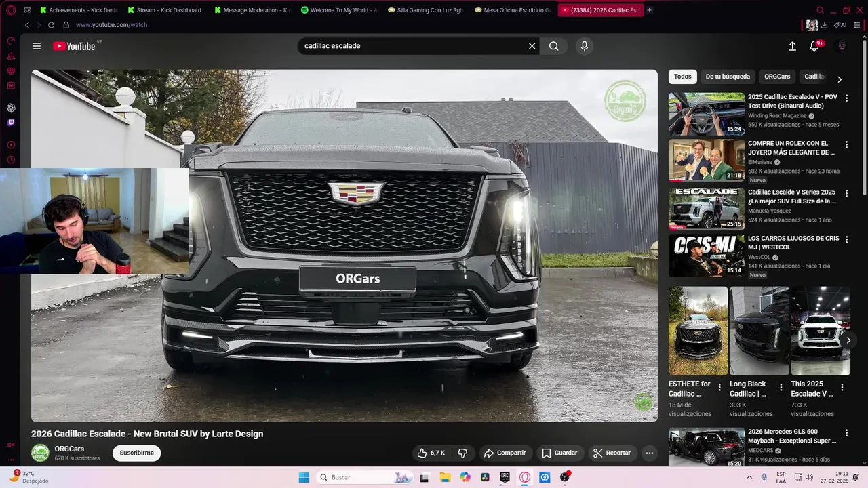This screenshot has width=868, height=488.
Task: Open ORGCars channel avatar
Action: [x=40, y=453]
